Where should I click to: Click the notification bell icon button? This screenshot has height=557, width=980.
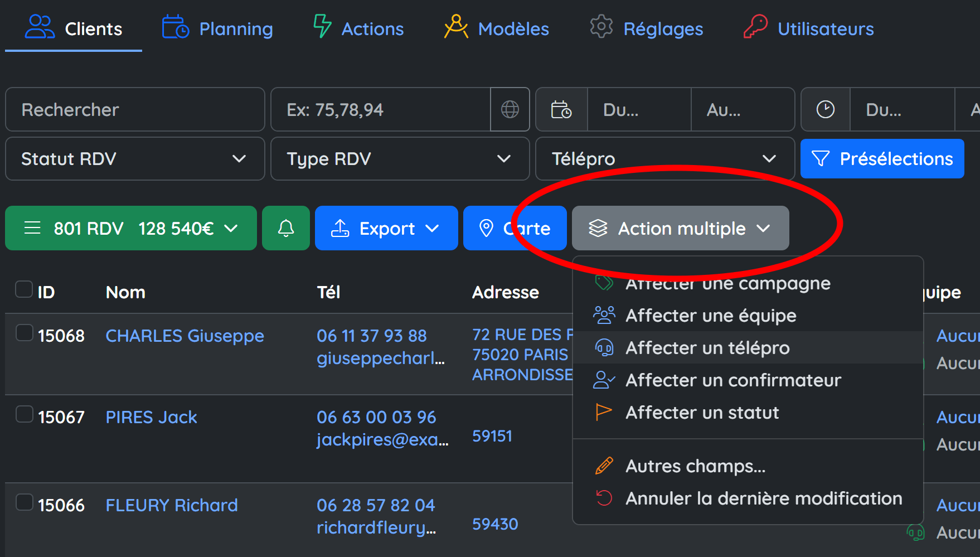pyautogui.click(x=286, y=228)
